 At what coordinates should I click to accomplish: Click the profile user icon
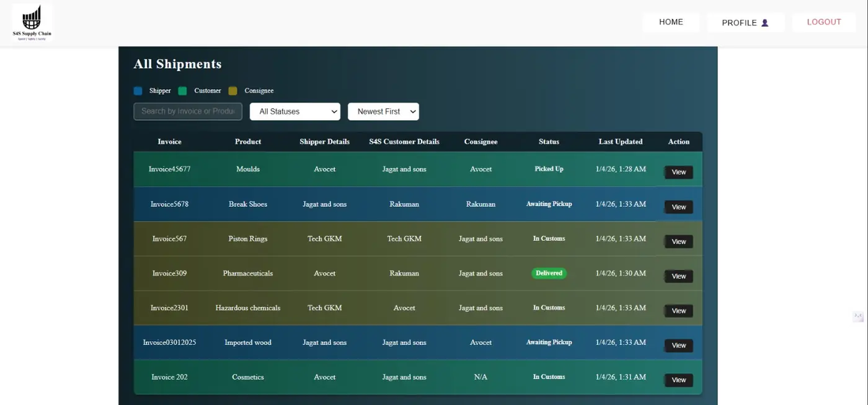[x=764, y=23]
